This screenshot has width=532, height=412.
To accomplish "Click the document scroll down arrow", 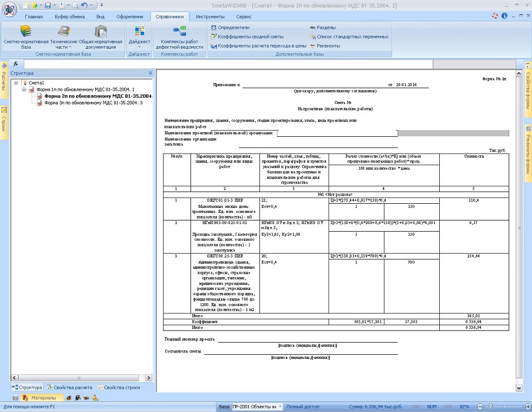I will 519,388.
